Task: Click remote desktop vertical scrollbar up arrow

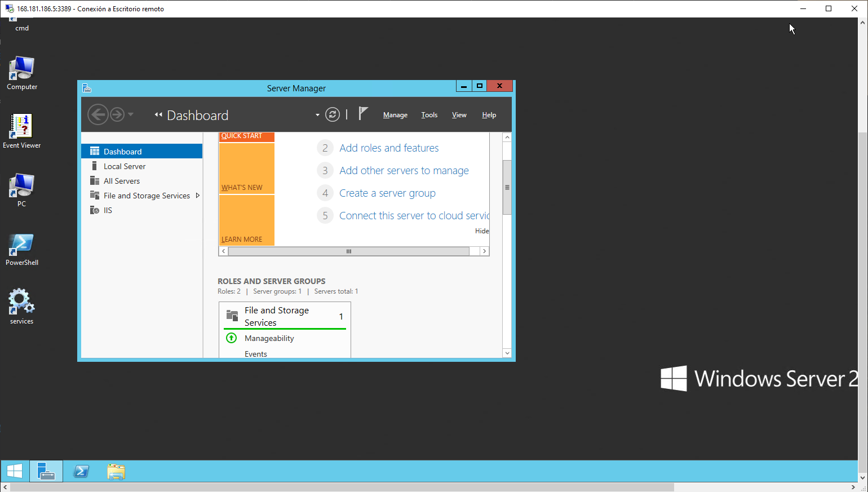Action: pos(863,23)
